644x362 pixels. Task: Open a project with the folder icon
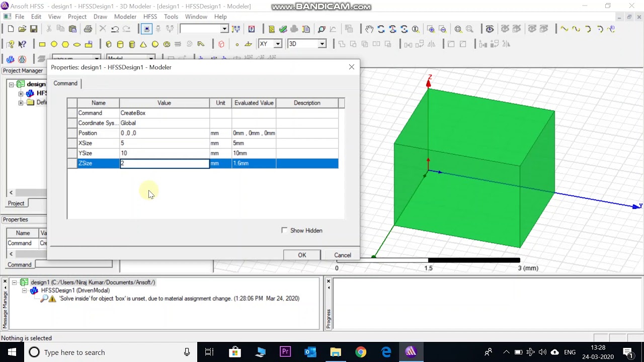click(x=22, y=29)
